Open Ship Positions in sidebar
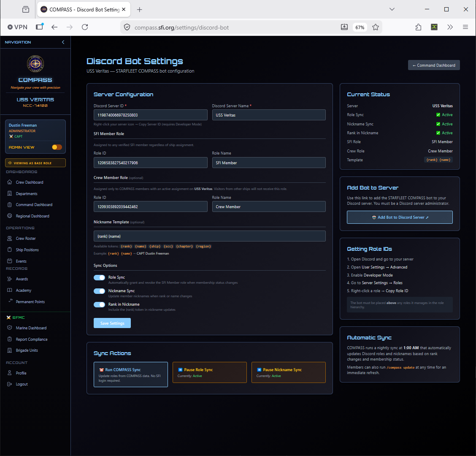Viewport: 476px width, 456px height. [27, 250]
